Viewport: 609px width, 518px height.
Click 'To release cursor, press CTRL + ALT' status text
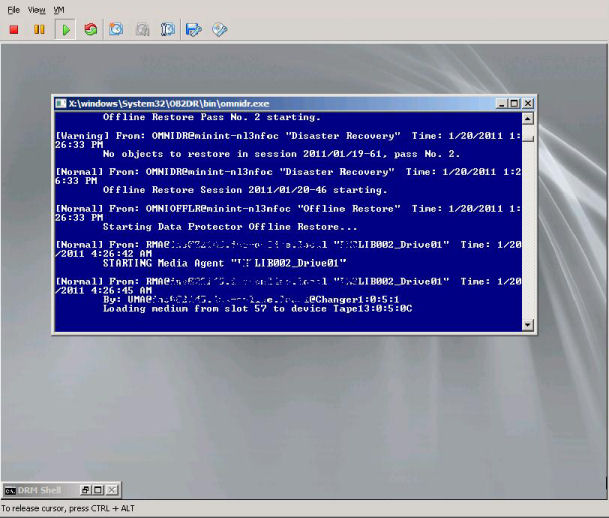pyautogui.click(x=68, y=508)
